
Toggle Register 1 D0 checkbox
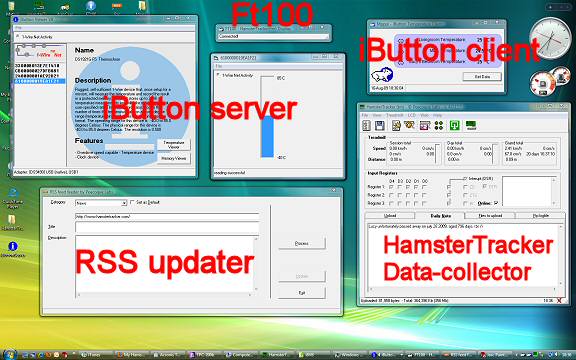pos(424,187)
